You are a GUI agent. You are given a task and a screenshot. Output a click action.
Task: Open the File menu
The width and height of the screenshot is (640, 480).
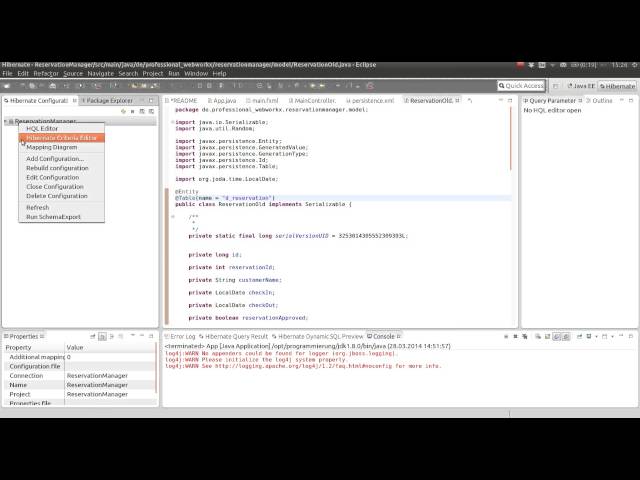click(x=7, y=73)
